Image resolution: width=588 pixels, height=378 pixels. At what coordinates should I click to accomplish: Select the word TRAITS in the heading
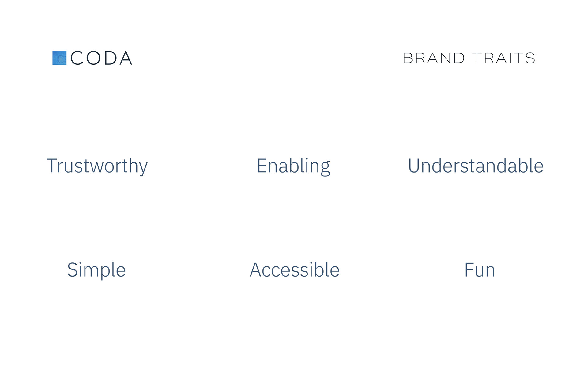[x=504, y=58]
